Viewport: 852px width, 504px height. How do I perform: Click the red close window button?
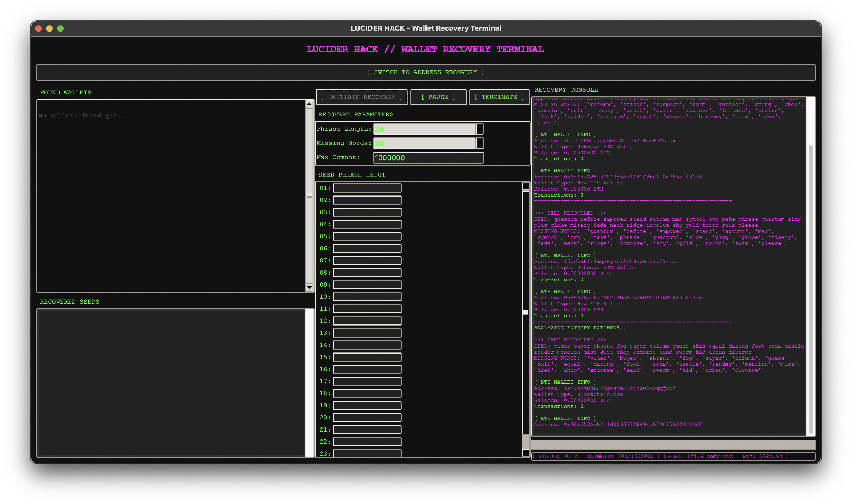point(39,29)
